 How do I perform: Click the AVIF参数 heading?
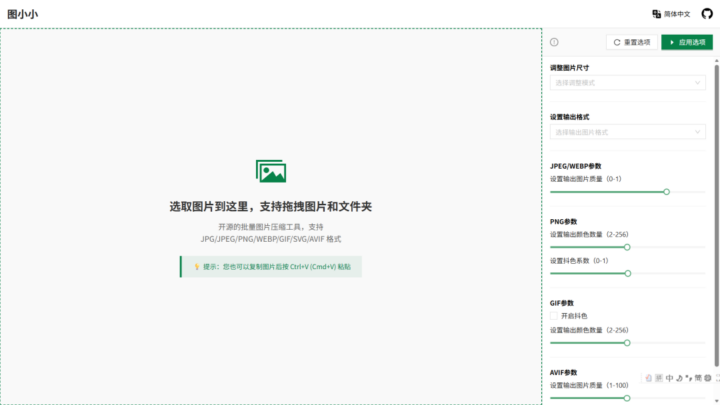[563, 372]
